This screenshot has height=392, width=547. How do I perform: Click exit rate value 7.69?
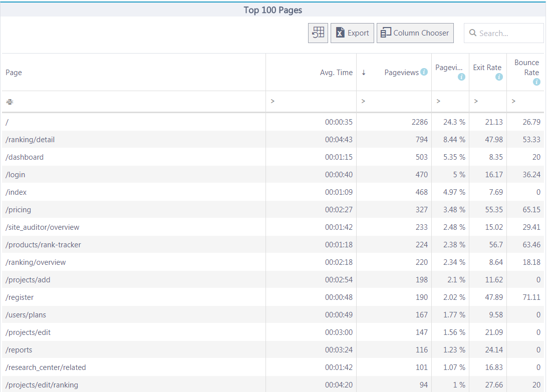pyautogui.click(x=496, y=192)
